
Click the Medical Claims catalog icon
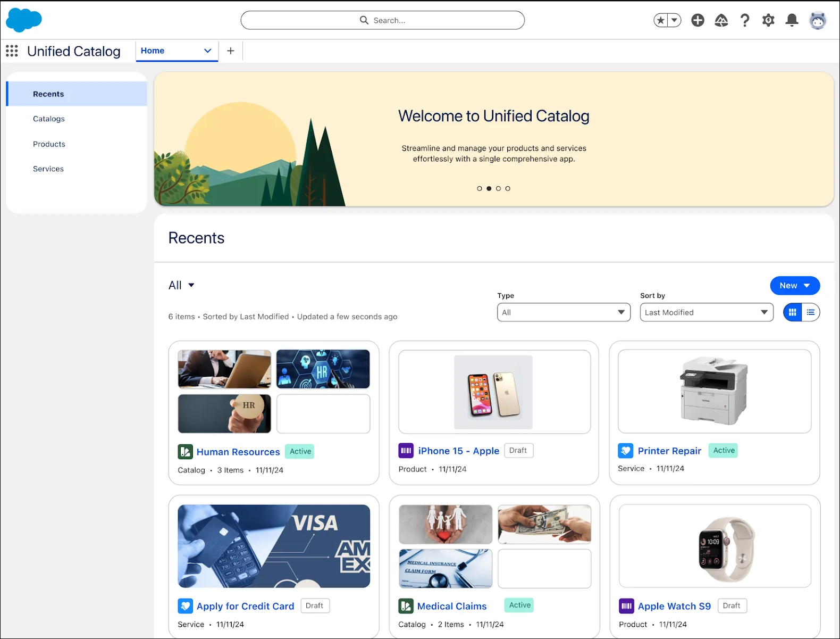(406, 606)
